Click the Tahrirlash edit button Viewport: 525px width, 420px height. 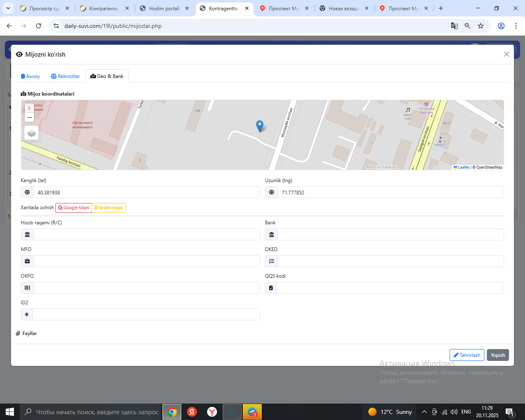pyautogui.click(x=467, y=355)
